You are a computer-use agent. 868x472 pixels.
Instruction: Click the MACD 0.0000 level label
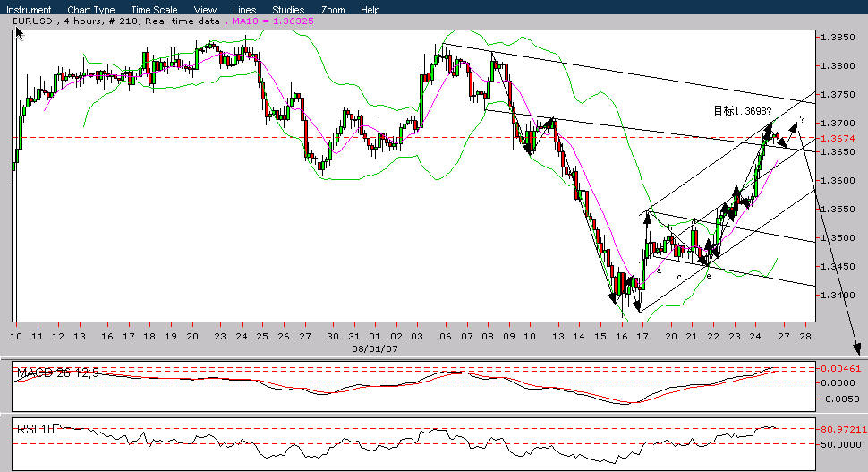[x=838, y=382]
